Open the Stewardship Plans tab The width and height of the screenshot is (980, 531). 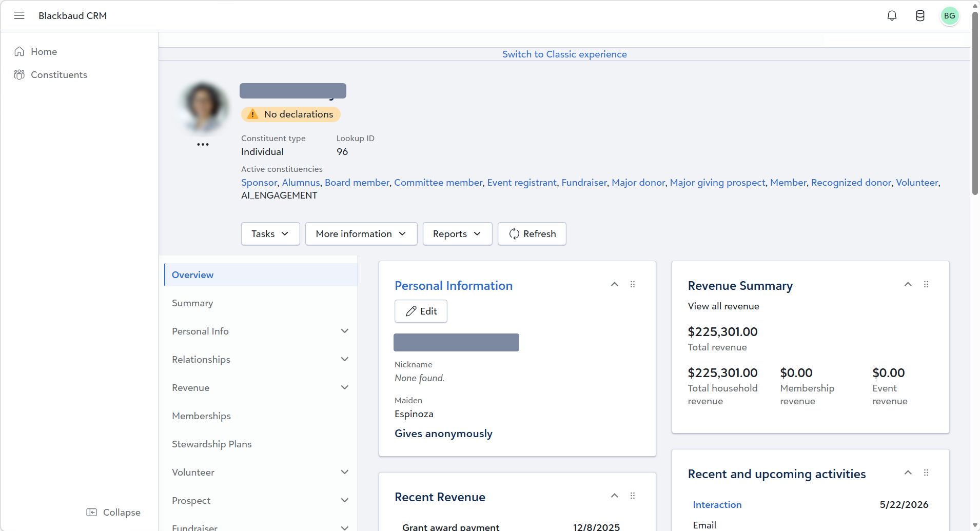(x=261, y=444)
